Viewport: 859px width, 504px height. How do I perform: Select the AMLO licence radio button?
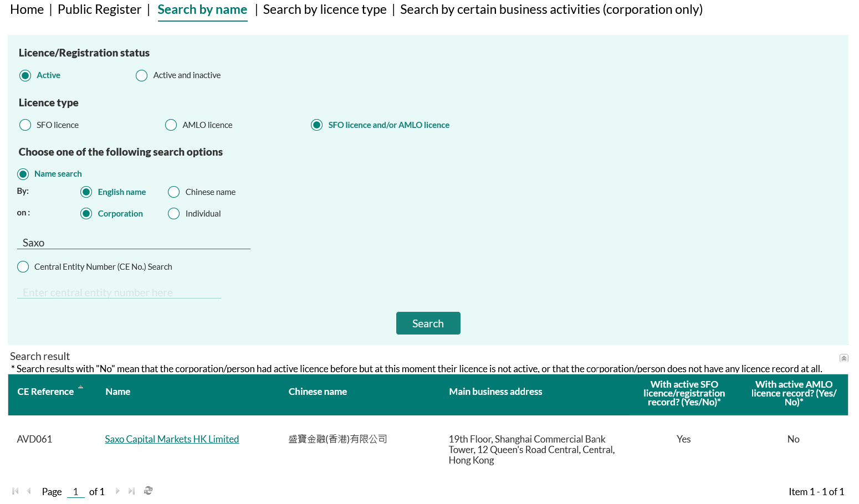[x=171, y=125]
